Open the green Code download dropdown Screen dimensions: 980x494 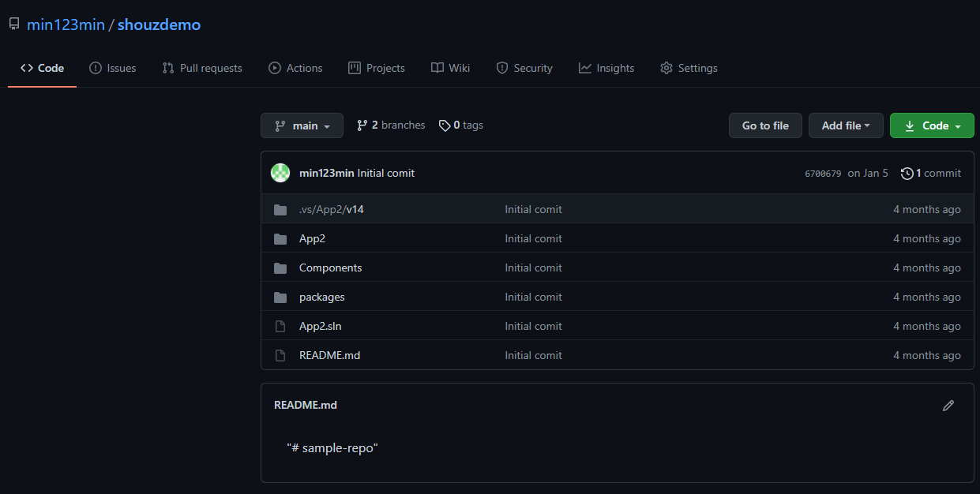click(x=932, y=125)
